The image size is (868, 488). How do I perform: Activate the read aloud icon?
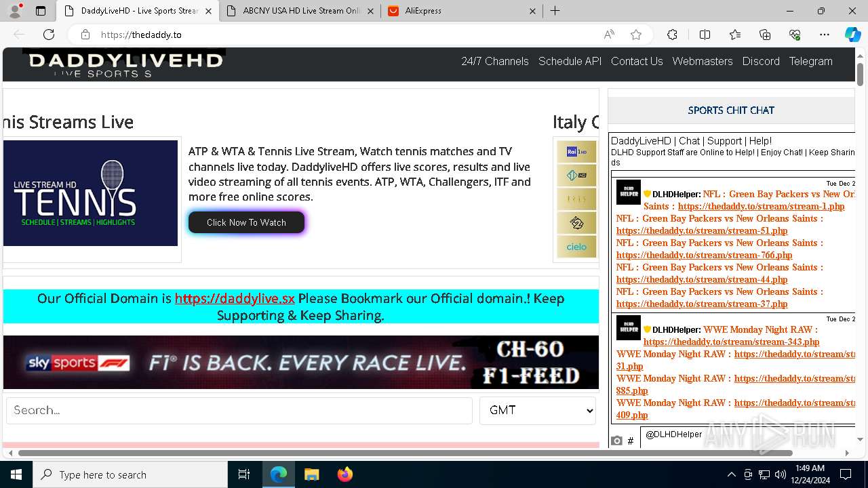(x=609, y=35)
